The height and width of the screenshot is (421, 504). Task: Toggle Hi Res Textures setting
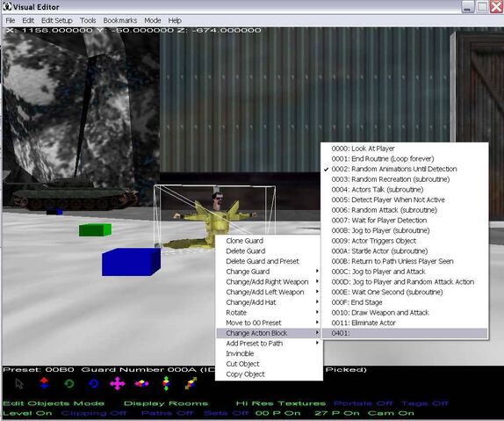(281, 403)
